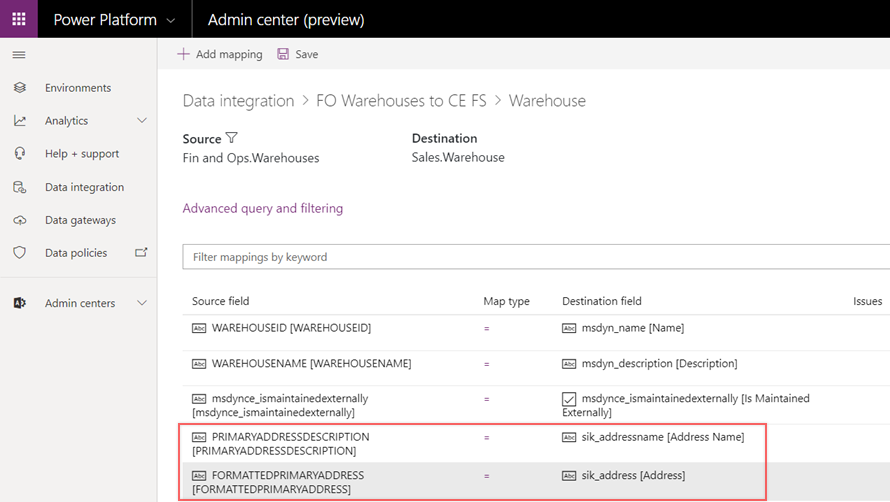
Task: Click the Filter mappings by keyword field
Action: [535, 257]
